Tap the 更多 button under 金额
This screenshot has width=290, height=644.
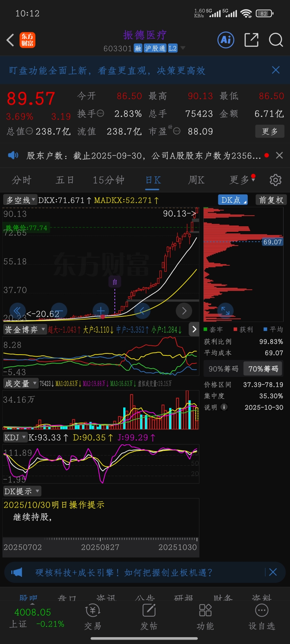coord(270,131)
